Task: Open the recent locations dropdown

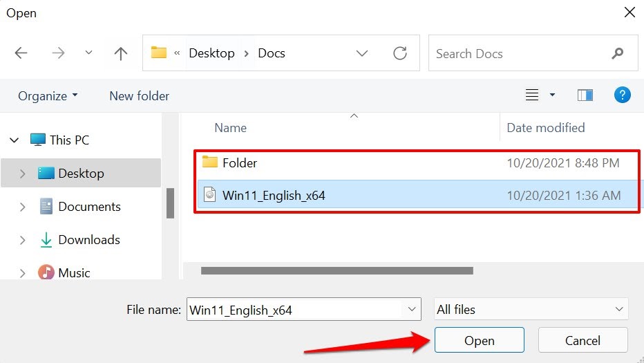Action: pos(88,53)
